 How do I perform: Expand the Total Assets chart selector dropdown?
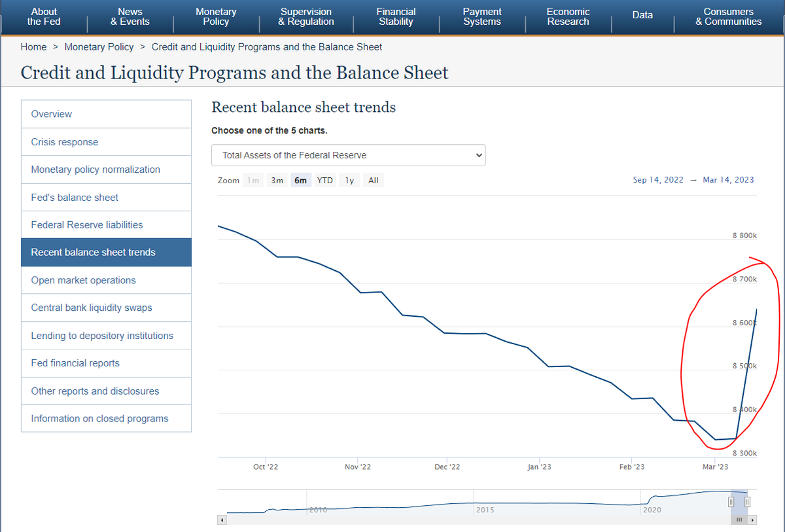pos(349,155)
